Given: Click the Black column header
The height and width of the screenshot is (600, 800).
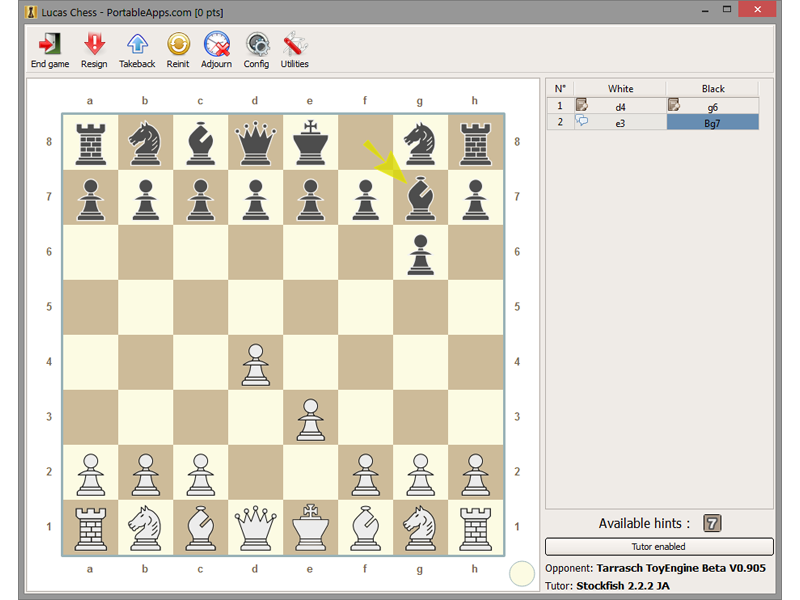Looking at the screenshot, I should [x=712, y=88].
